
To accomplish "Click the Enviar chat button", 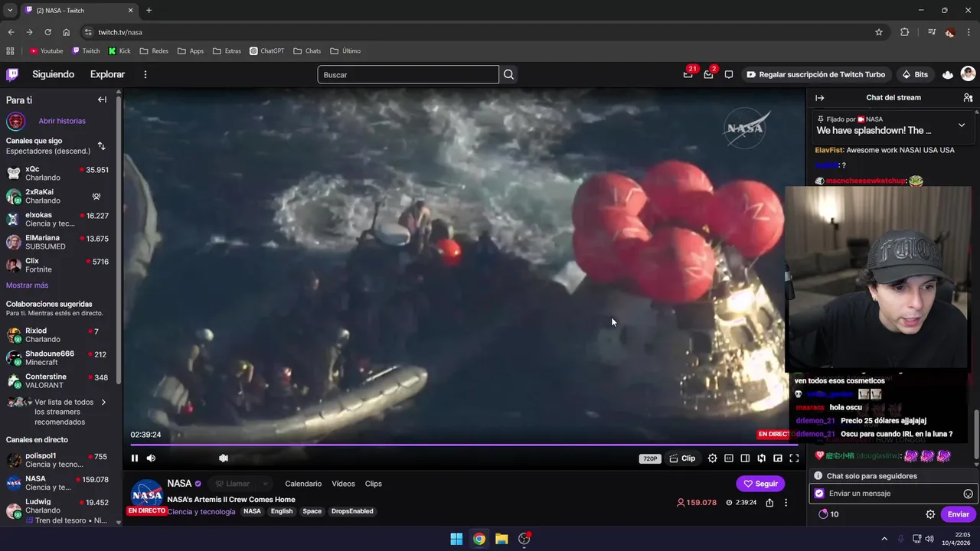I will pyautogui.click(x=958, y=514).
